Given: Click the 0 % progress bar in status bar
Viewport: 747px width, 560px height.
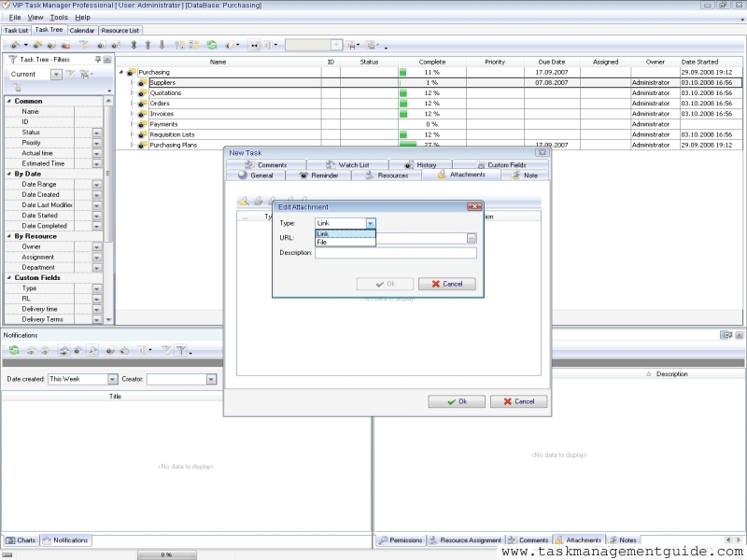Looking at the screenshot, I should [x=166, y=554].
